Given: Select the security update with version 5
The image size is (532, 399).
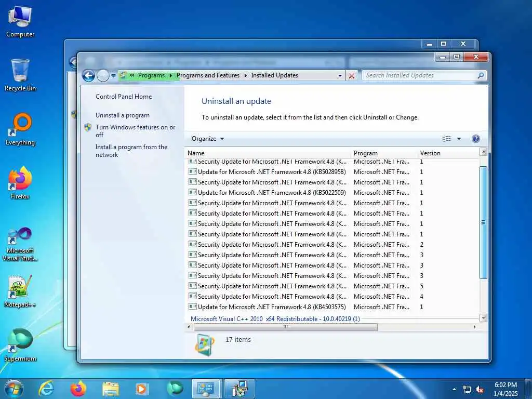Looking at the screenshot, I should [x=332, y=286].
